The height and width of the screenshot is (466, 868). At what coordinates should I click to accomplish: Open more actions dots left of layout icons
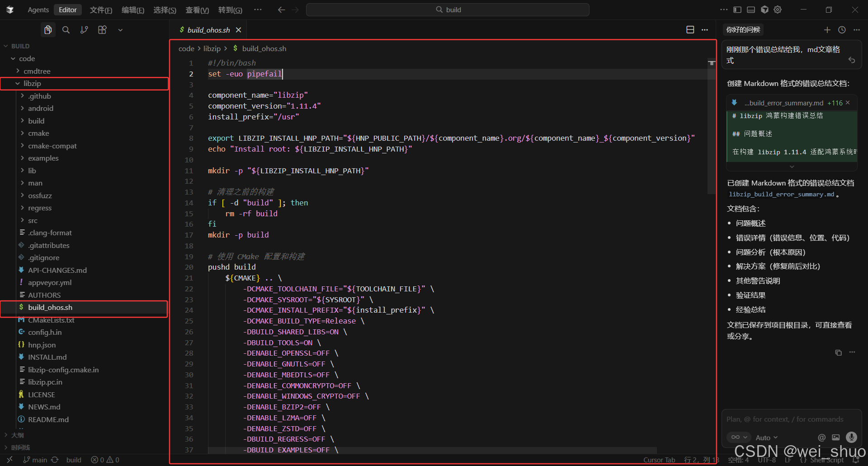(724, 10)
